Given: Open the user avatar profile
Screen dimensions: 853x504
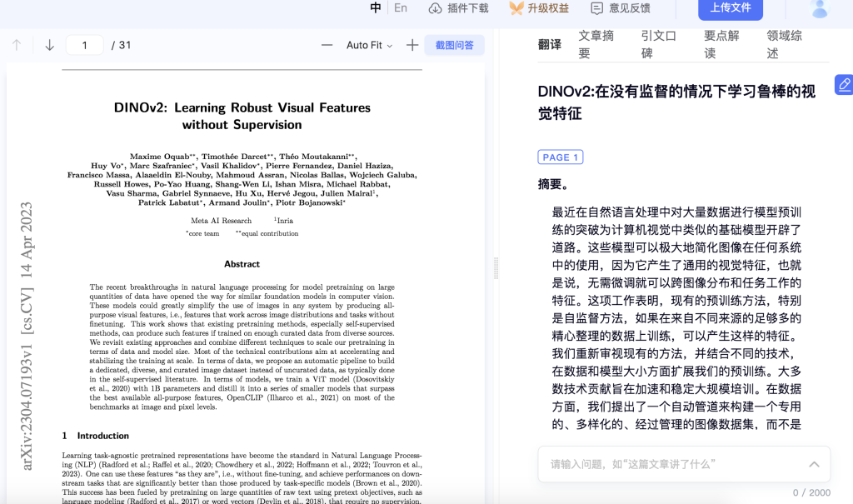Looking at the screenshot, I should point(820,8).
